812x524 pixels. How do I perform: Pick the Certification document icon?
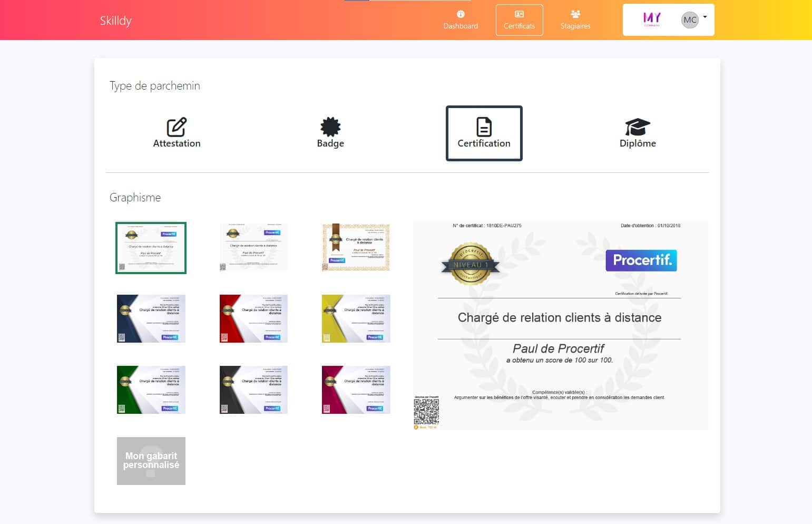[x=484, y=127]
